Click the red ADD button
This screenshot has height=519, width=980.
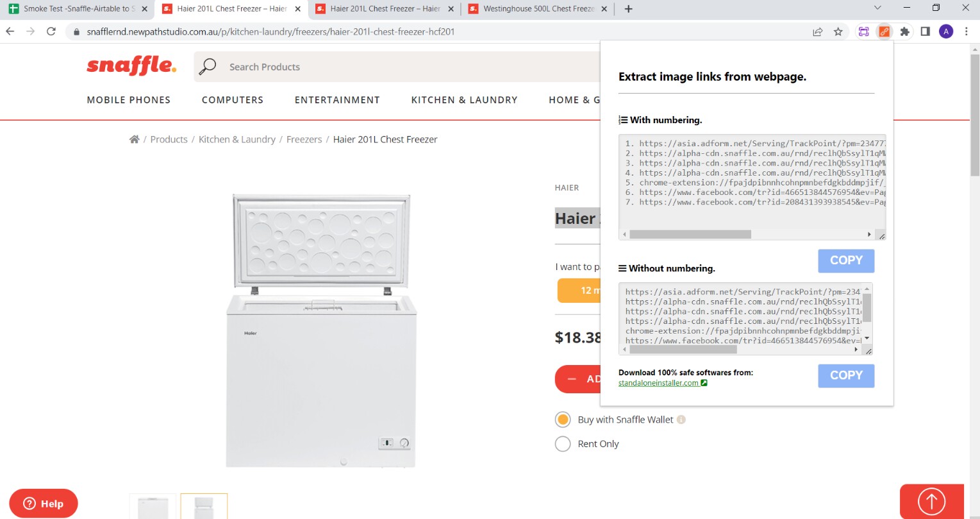577,379
